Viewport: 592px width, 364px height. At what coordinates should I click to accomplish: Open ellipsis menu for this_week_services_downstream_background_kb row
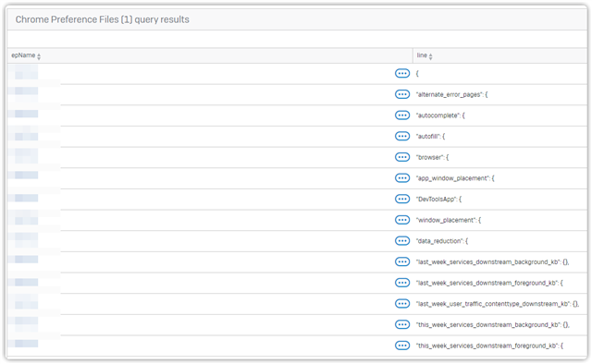(402, 324)
